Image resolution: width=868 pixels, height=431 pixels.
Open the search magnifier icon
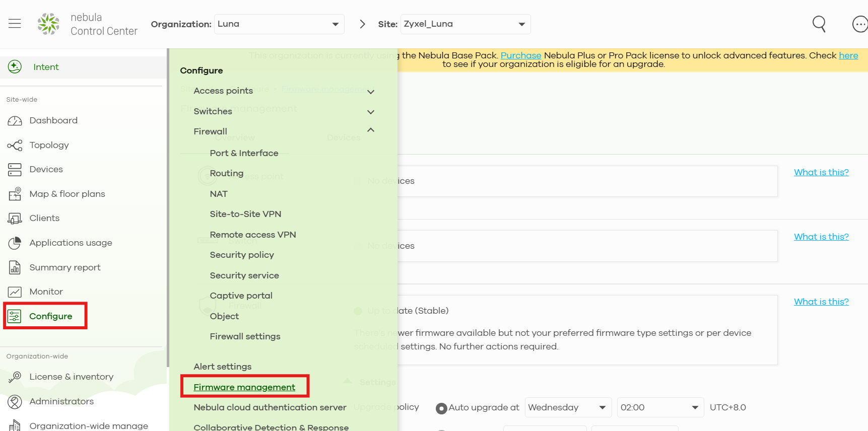[x=819, y=24]
